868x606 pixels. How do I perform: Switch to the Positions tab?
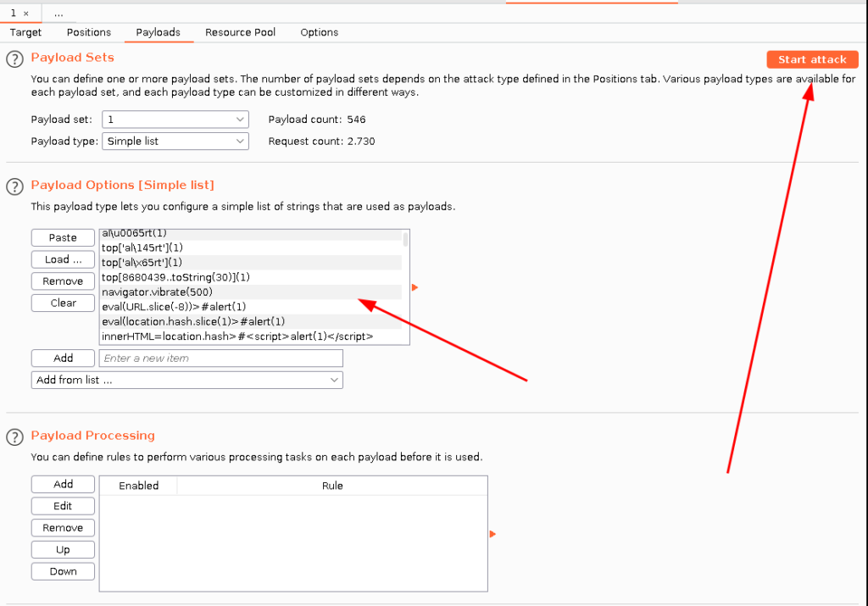[x=88, y=32]
